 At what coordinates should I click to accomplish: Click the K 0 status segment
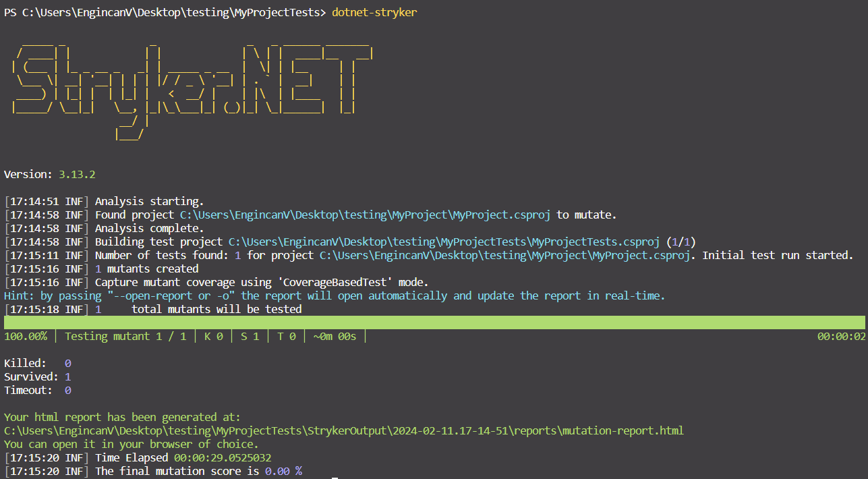coord(213,336)
